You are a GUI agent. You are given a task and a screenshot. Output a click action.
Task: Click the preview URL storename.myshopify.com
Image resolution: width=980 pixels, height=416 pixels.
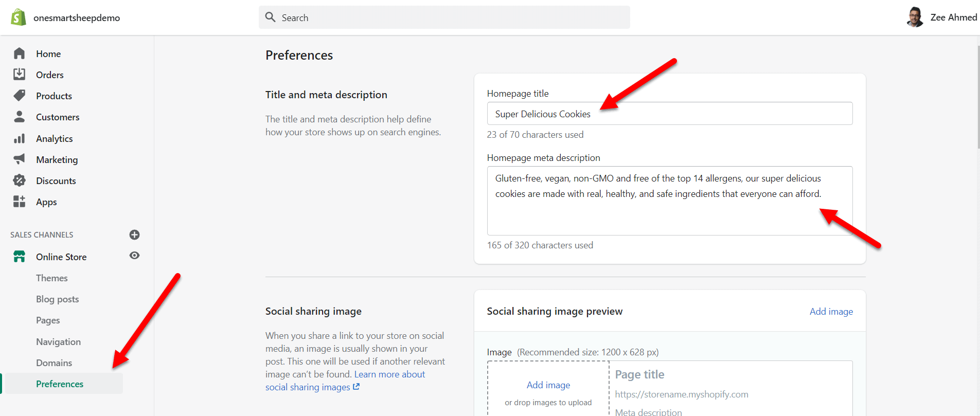coord(682,394)
